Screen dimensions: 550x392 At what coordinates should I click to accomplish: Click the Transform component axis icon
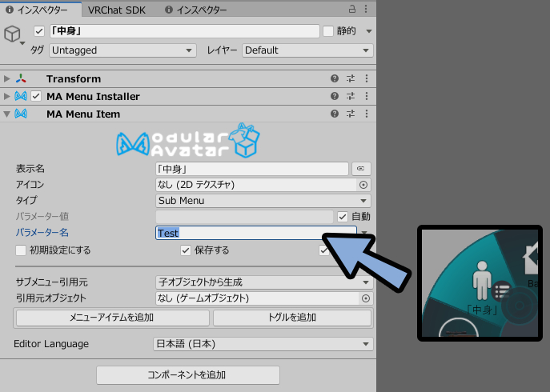21,78
